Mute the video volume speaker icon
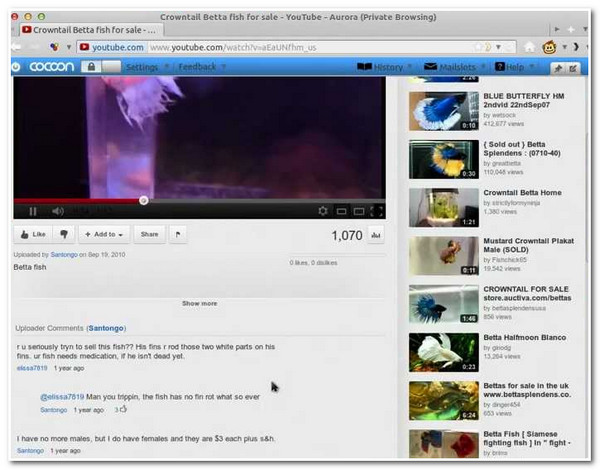The height and width of the screenshot is (470, 600). (57, 211)
